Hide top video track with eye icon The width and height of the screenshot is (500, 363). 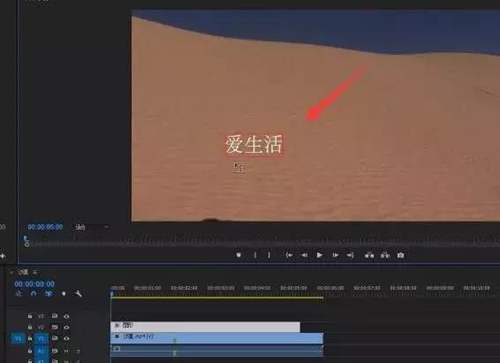pyautogui.click(x=66, y=316)
